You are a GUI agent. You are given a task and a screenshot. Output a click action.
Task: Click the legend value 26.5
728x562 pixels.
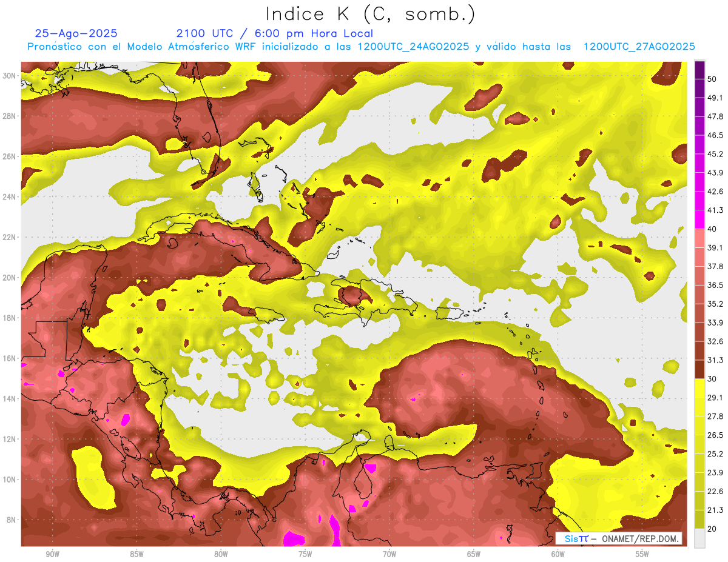[x=715, y=435]
